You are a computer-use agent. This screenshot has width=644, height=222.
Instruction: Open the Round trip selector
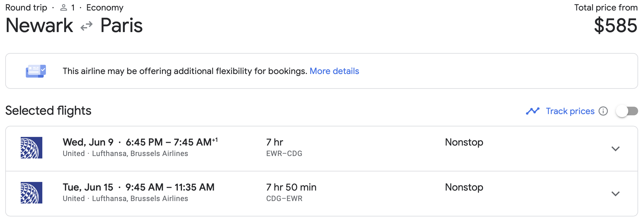point(26,7)
